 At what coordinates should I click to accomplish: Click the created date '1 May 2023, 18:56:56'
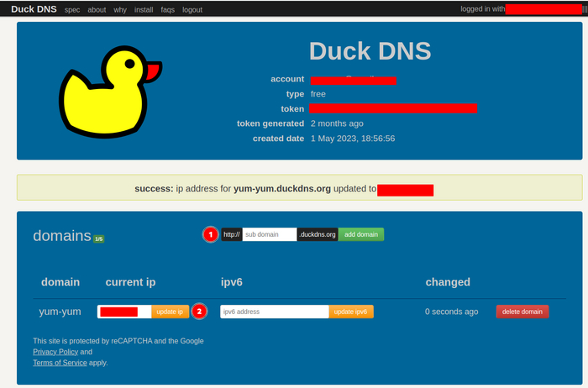coord(353,139)
